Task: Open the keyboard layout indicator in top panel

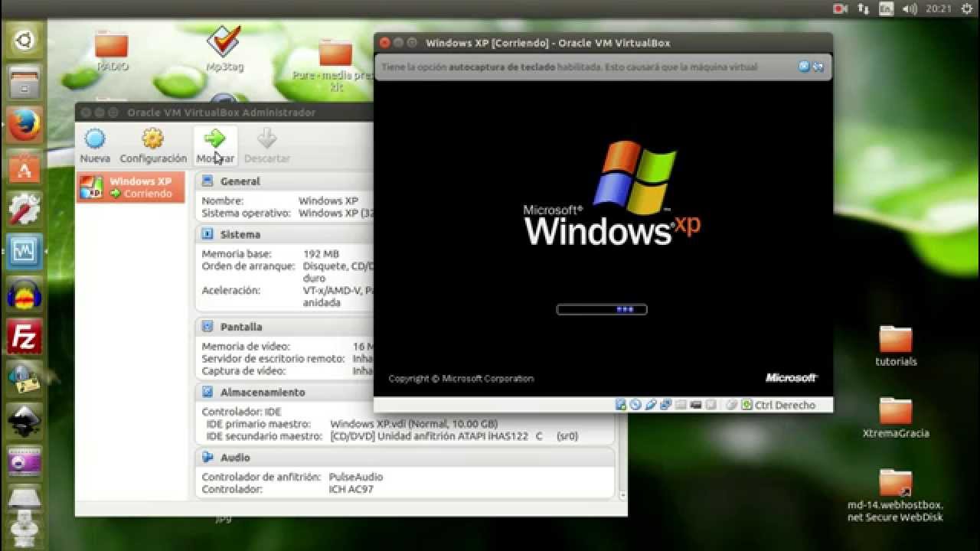Action: (x=886, y=9)
